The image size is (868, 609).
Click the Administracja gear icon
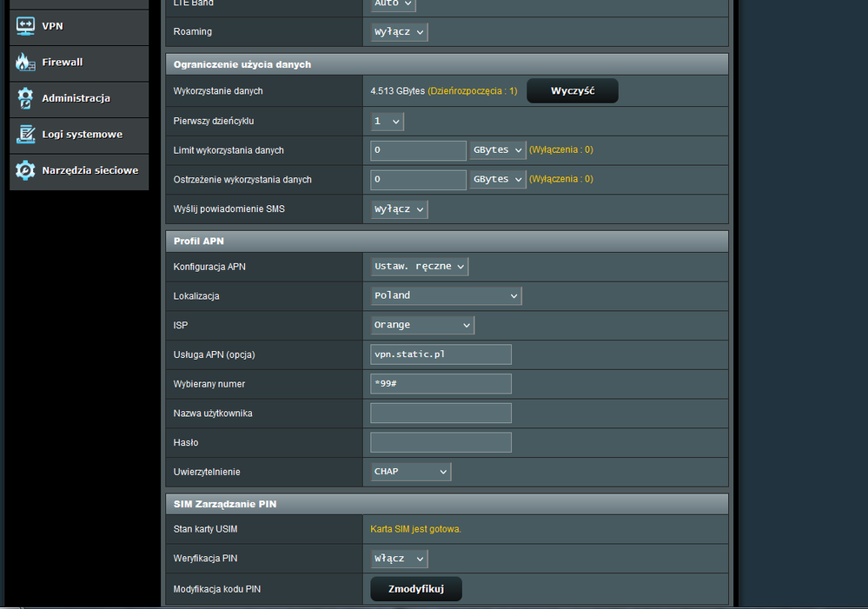tap(25, 98)
